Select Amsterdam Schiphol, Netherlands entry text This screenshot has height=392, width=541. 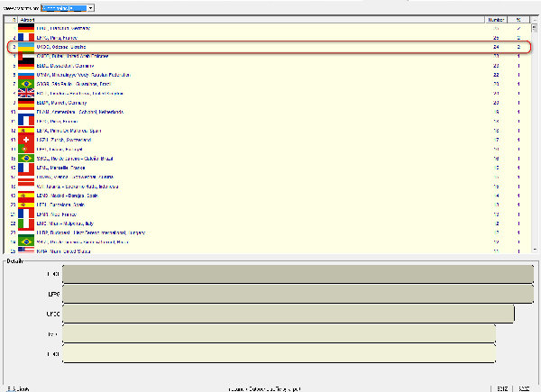pos(80,112)
